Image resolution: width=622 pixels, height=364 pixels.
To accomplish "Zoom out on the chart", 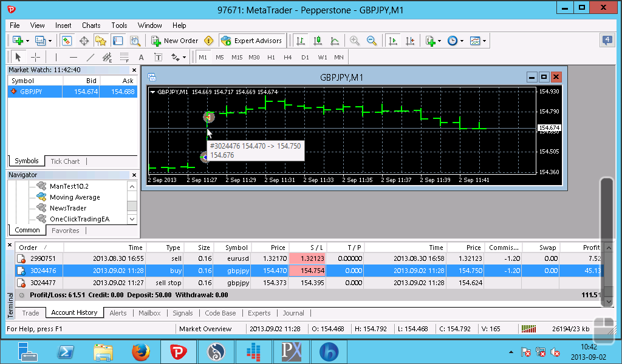I will pos(372,41).
